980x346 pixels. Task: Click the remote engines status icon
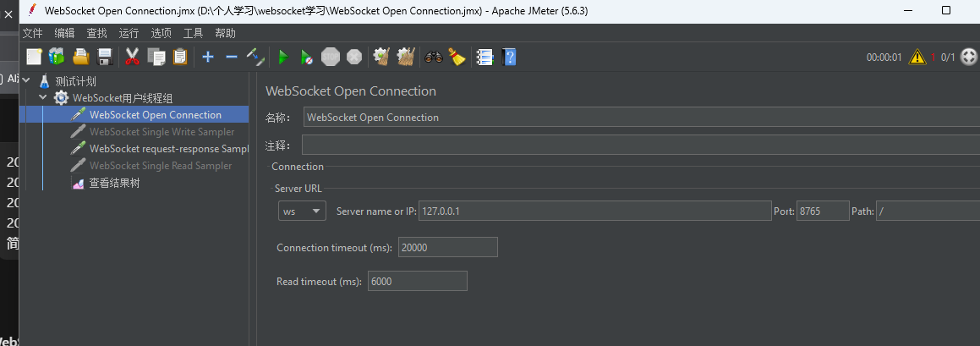click(x=968, y=57)
